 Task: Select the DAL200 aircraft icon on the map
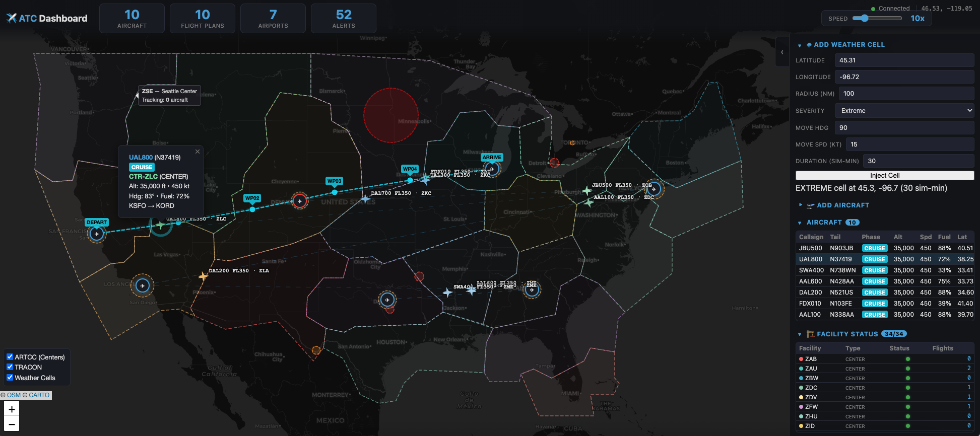click(203, 276)
